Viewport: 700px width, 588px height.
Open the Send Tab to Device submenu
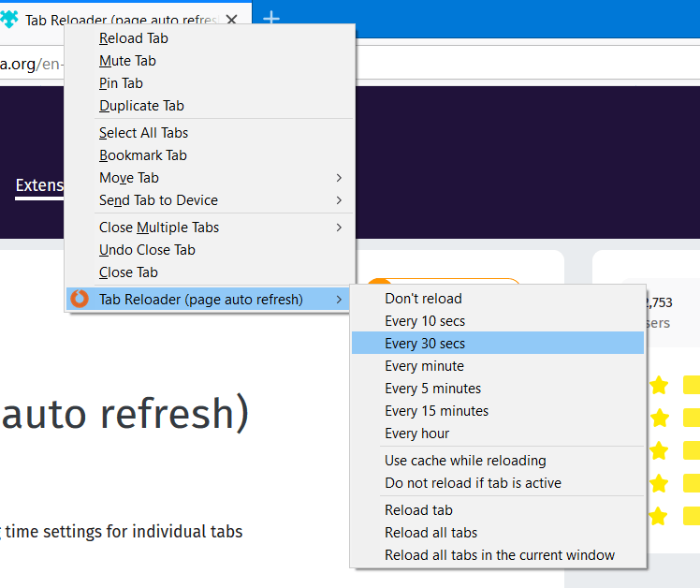158,200
